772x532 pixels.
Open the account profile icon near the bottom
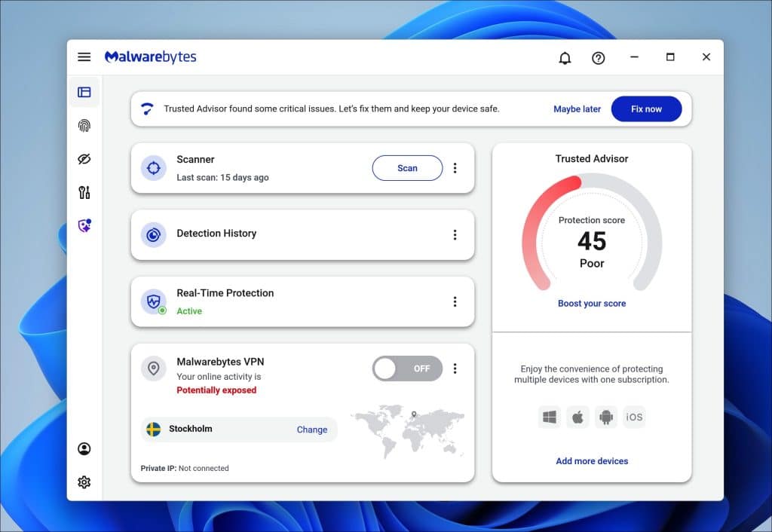coord(84,448)
